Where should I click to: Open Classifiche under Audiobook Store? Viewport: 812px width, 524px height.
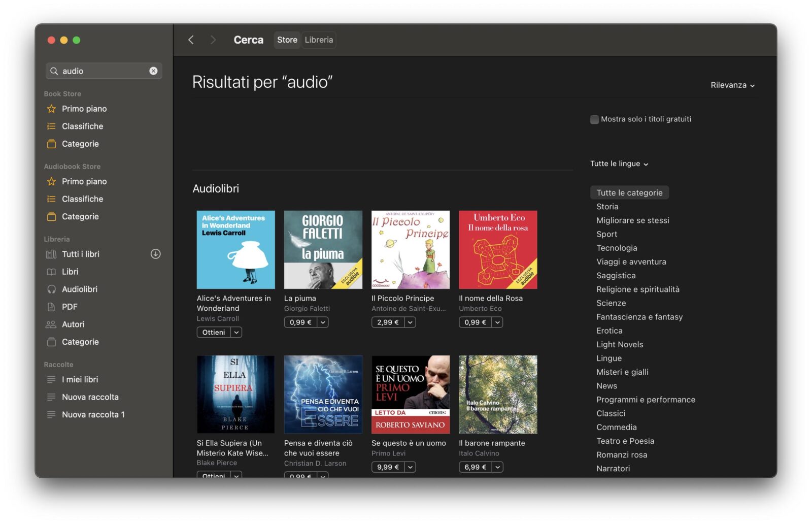pos(82,199)
